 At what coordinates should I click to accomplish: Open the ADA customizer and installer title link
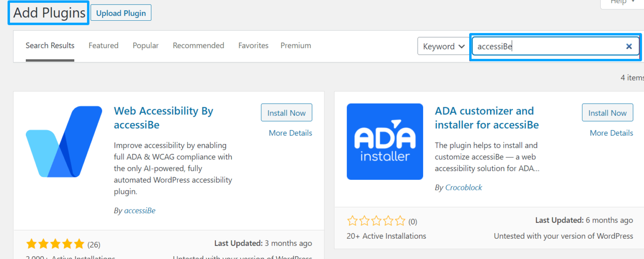[x=487, y=118]
